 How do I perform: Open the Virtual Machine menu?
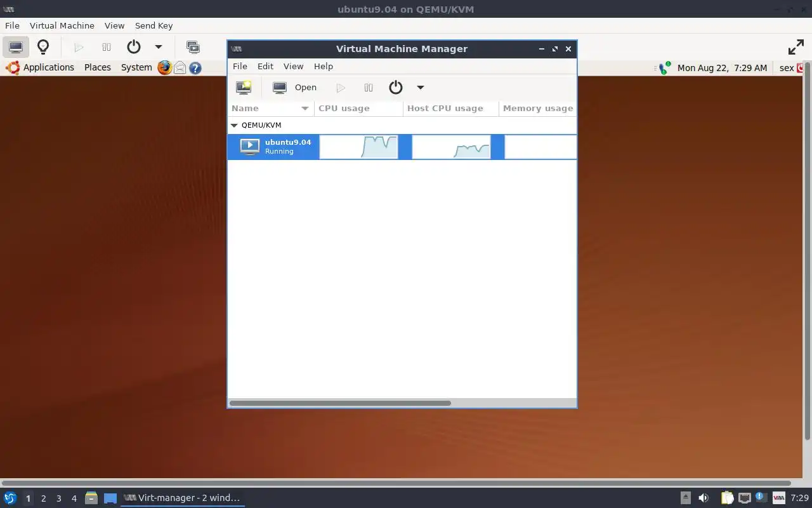62,25
